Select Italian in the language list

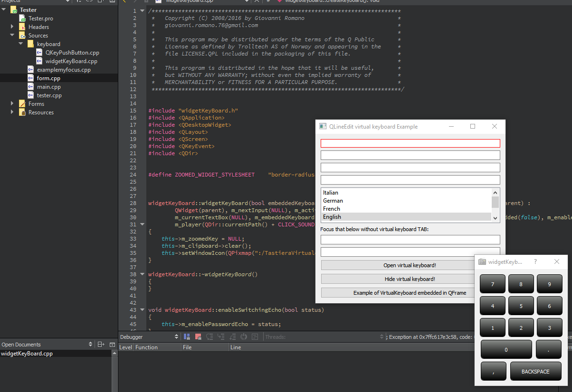(x=407, y=193)
